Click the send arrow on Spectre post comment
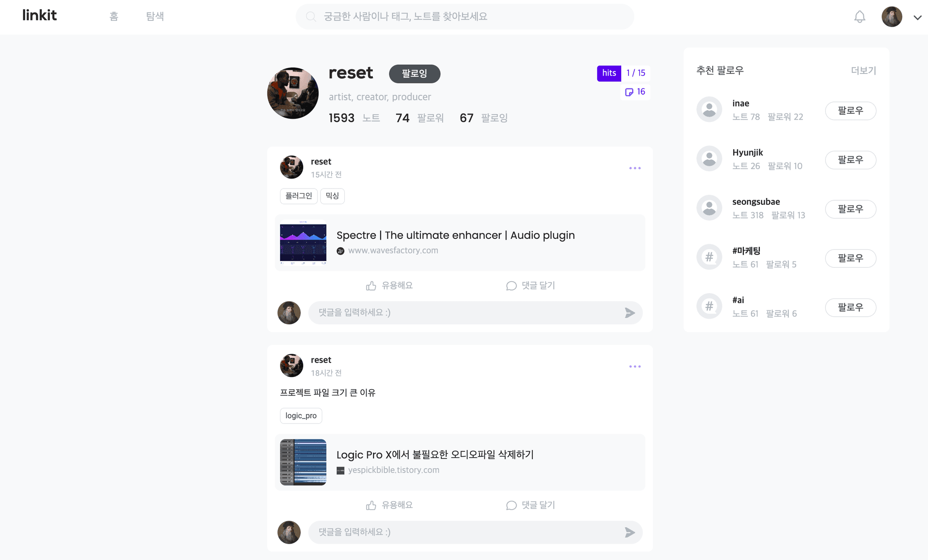The width and height of the screenshot is (928, 560). coord(630,313)
